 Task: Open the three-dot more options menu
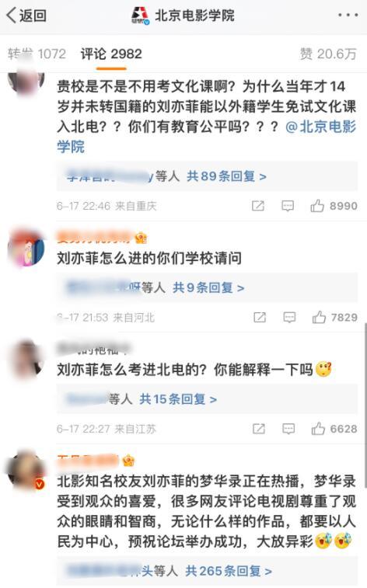click(x=348, y=16)
